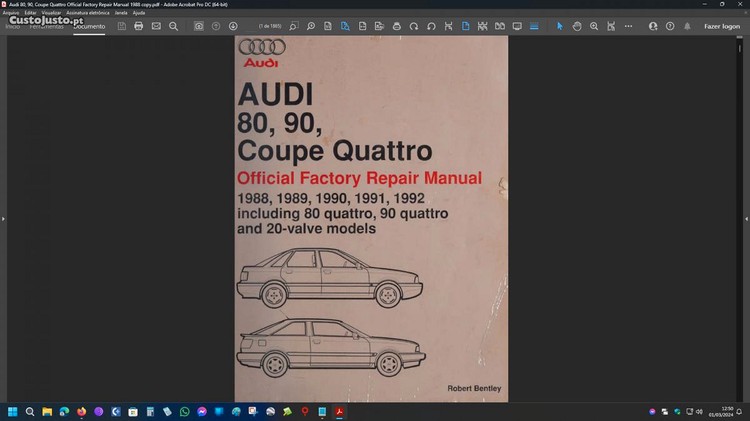Expand the right tools pane arrow
750x421 pixels.
[x=746, y=218]
